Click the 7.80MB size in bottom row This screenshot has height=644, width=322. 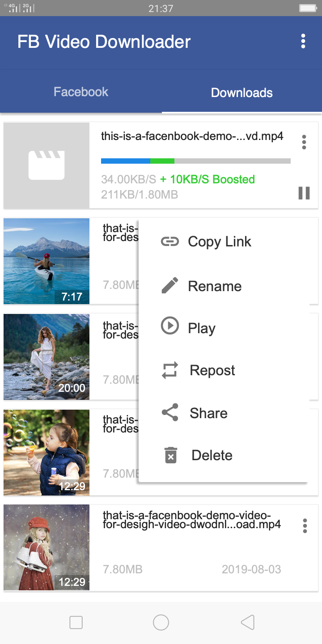pyautogui.click(x=123, y=569)
